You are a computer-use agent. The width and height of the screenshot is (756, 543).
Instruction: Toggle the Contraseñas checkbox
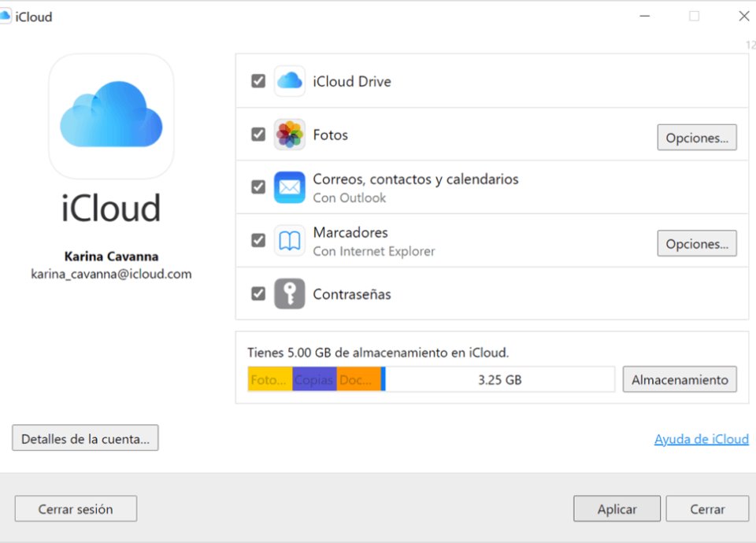[x=258, y=294]
